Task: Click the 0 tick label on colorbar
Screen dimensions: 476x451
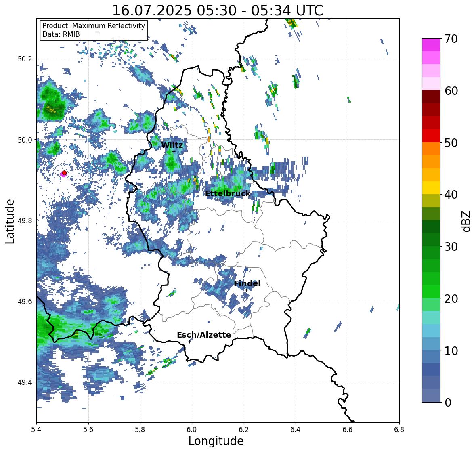Action: (448, 403)
